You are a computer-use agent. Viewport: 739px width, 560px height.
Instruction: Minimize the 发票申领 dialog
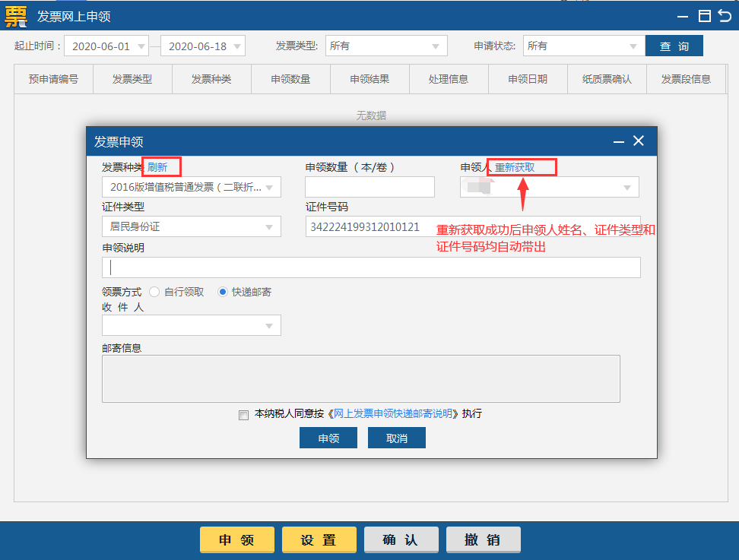tap(619, 142)
